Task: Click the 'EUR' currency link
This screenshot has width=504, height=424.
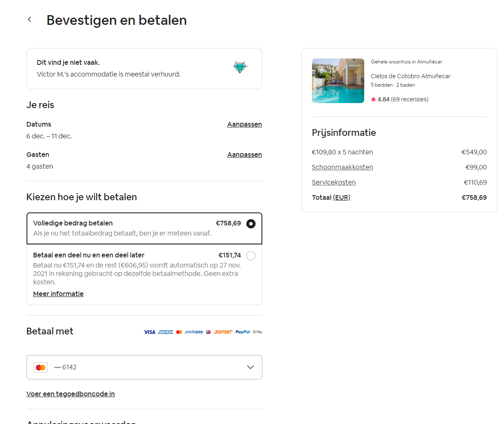Action: (341, 198)
